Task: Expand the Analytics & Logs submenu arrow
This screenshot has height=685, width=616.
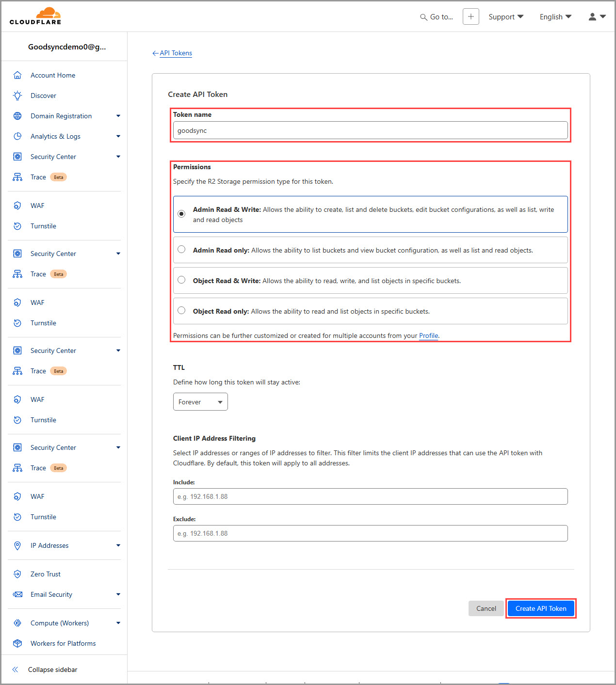Action: [x=118, y=136]
